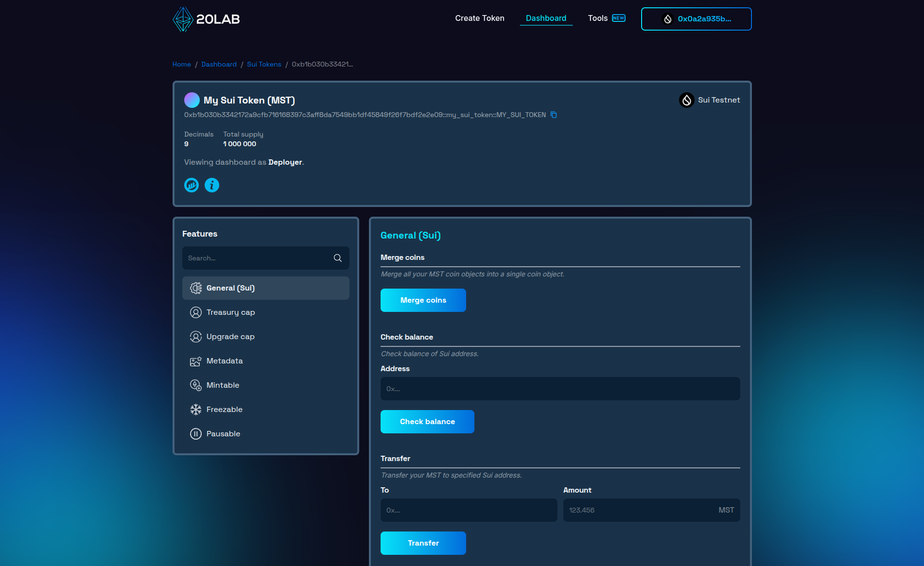Image resolution: width=924 pixels, height=566 pixels.
Task: Click the General (Sui) panel heading
Action: pos(411,235)
